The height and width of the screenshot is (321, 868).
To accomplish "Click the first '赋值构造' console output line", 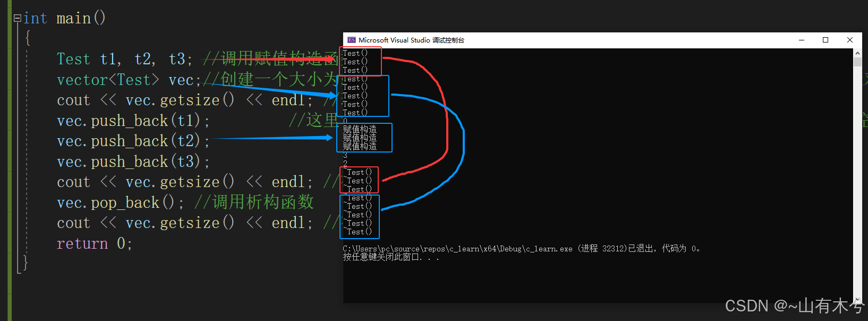I will (x=360, y=129).
